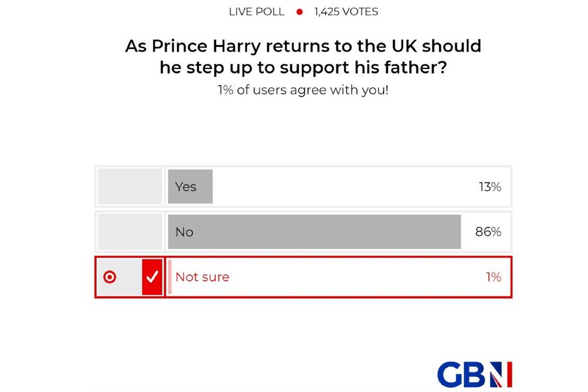The height and width of the screenshot is (392, 588).
Task: Click the red live dot next to LIVE POLL
Action: pos(298,11)
